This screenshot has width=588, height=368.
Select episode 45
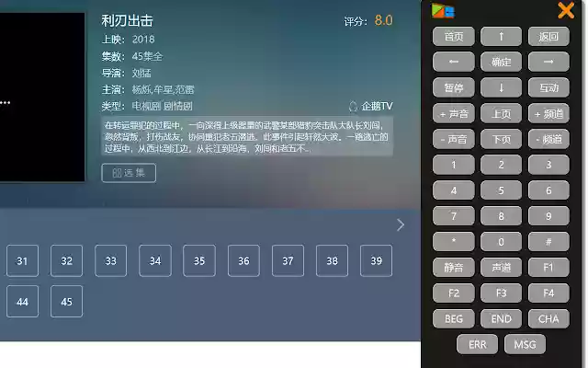[x=67, y=302]
